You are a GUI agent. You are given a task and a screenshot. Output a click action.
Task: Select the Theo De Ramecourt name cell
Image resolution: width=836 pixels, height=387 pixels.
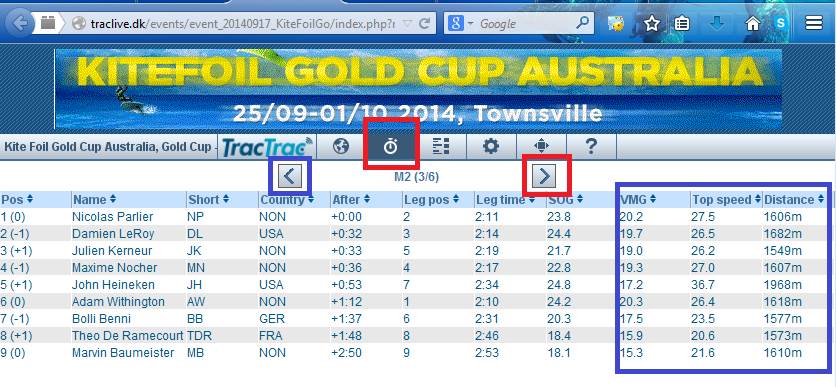(128, 336)
